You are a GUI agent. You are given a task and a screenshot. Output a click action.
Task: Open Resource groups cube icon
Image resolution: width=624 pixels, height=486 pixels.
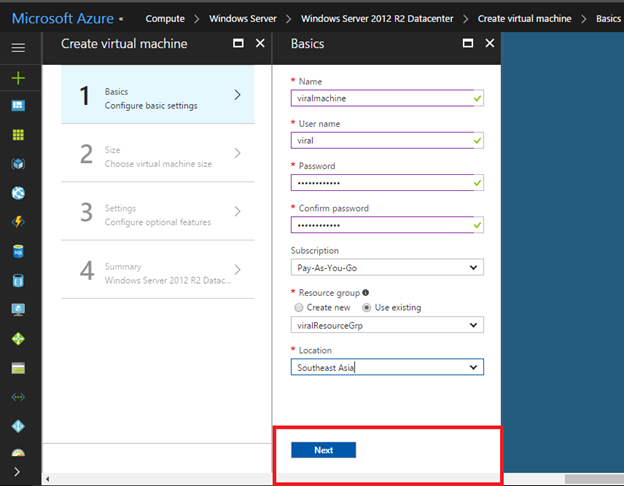coord(19,164)
